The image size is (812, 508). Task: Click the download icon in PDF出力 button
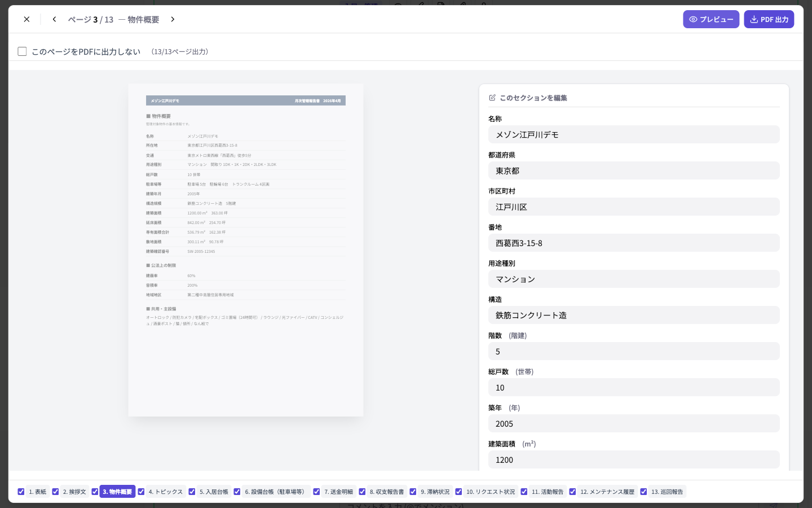click(x=754, y=19)
